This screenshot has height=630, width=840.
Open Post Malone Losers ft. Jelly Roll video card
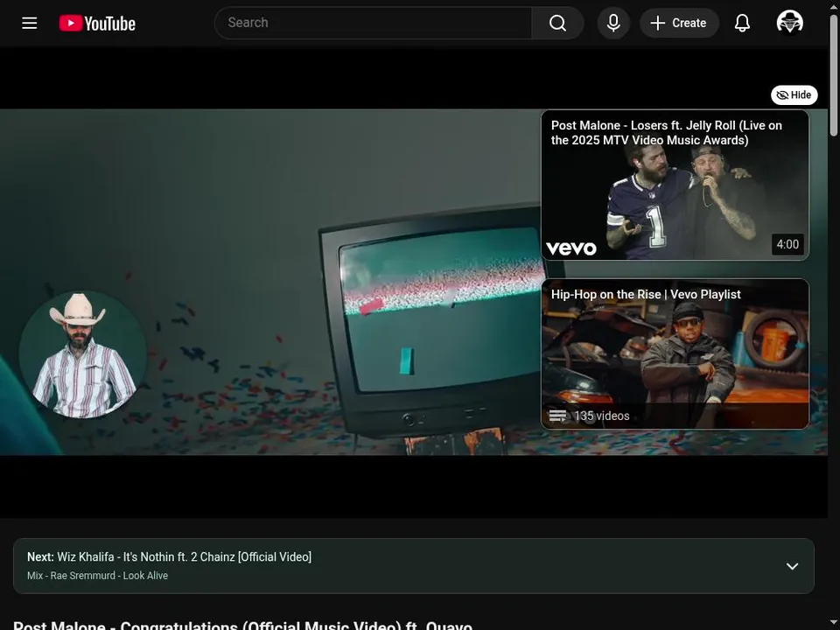(675, 185)
